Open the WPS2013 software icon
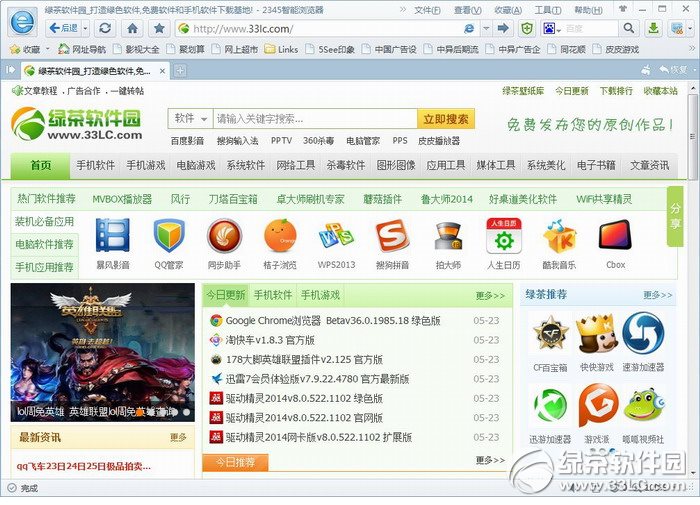 coord(336,236)
